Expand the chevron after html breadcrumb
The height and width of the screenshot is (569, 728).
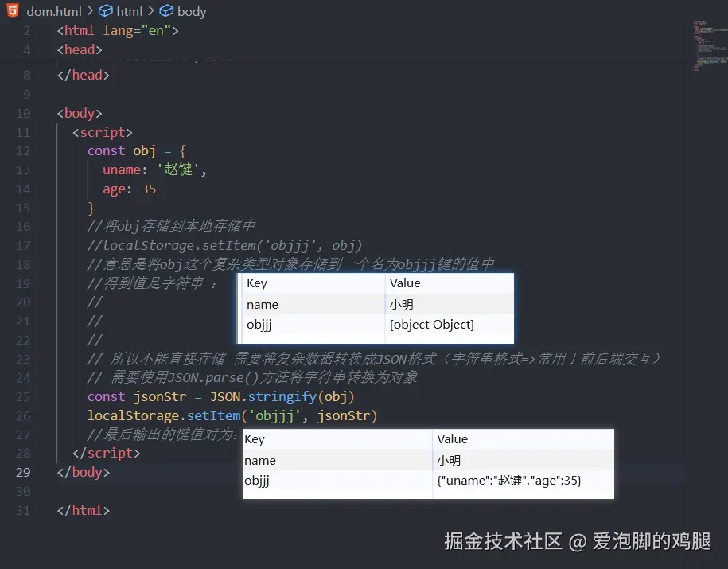tap(151, 10)
